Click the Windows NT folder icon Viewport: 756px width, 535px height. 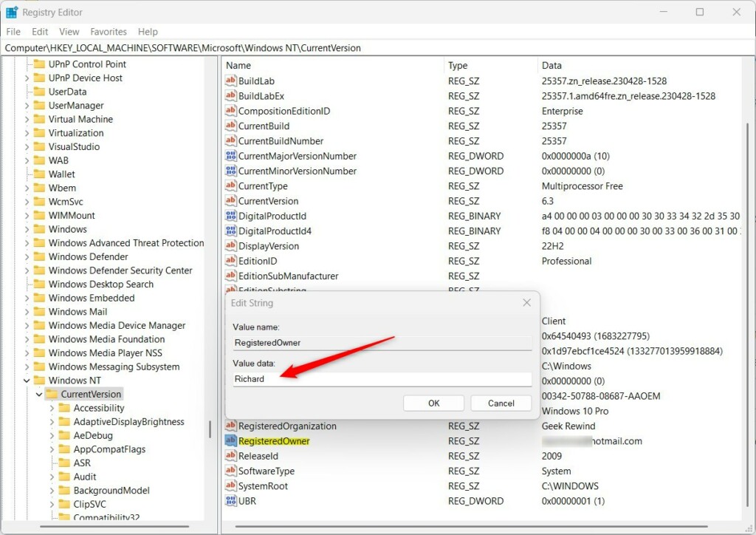[x=40, y=380]
